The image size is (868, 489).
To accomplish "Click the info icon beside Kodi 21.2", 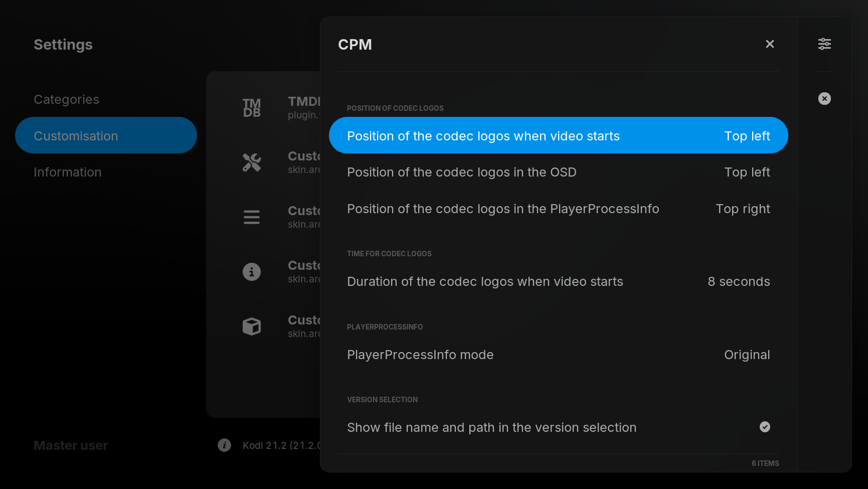I will pyautogui.click(x=224, y=445).
